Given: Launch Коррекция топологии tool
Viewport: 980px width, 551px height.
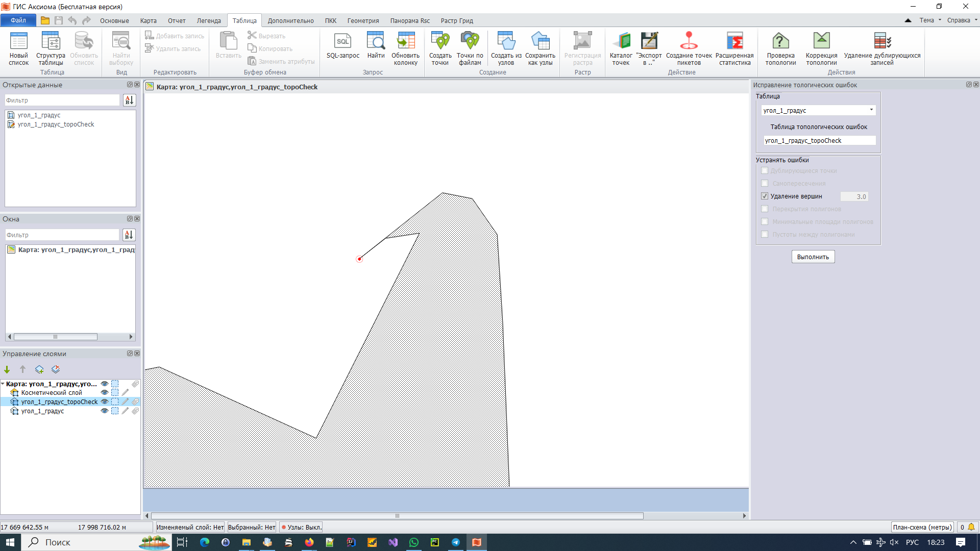Looking at the screenshot, I should pyautogui.click(x=821, y=48).
